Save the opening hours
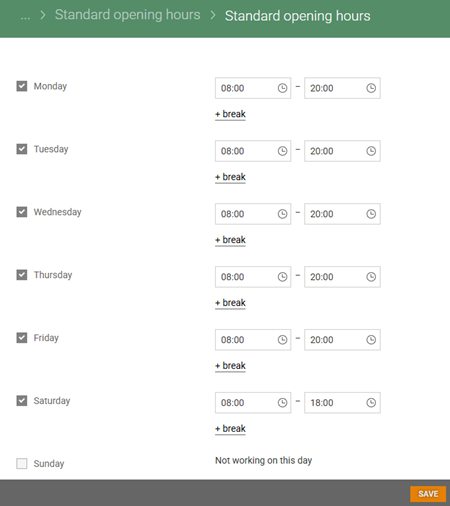Viewport: 450px width, 506px height. (x=428, y=494)
